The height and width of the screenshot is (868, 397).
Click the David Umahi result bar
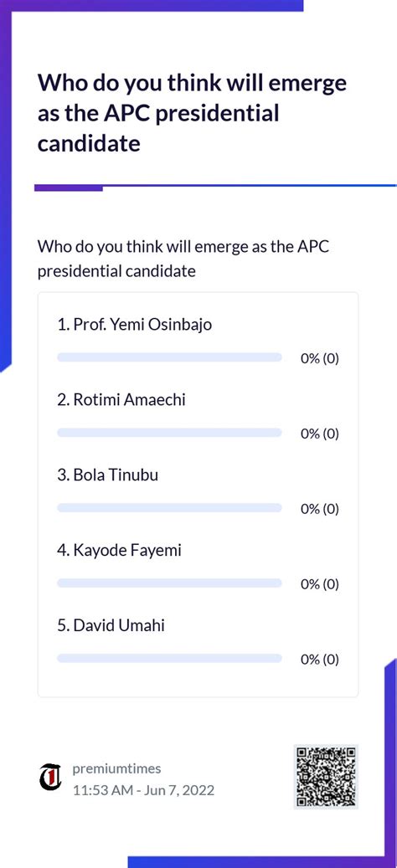click(x=169, y=659)
